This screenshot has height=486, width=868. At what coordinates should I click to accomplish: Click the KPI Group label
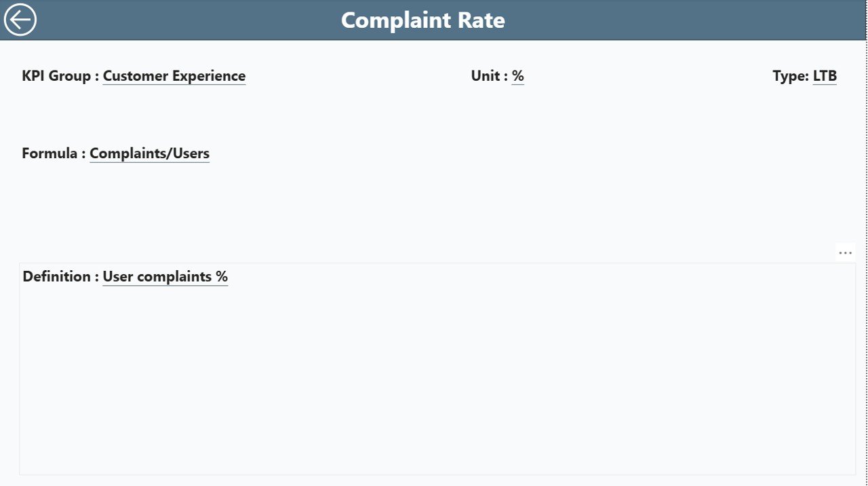click(58, 75)
